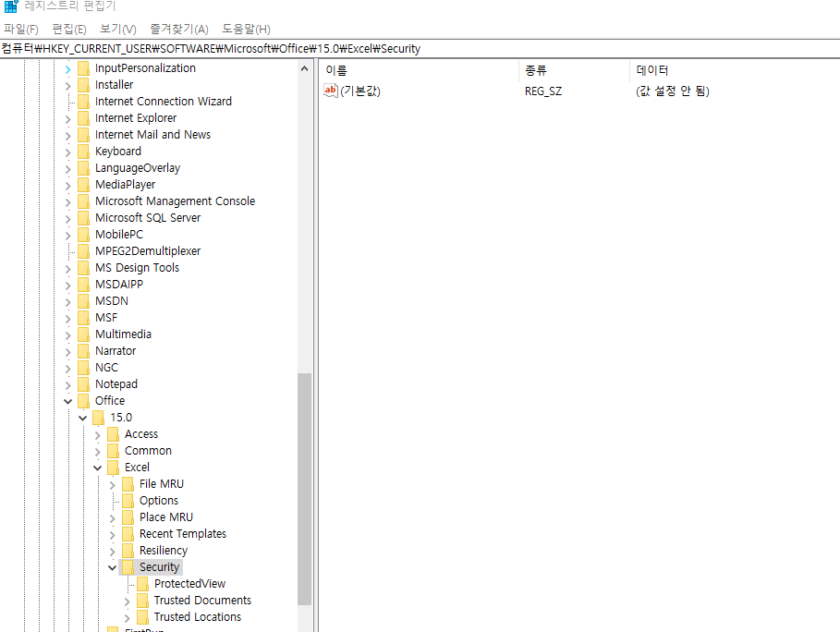840x632 pixels.
Task: Click the MS Design Tools folder icon
Action: pyautogui.click(x=83, y=268)
